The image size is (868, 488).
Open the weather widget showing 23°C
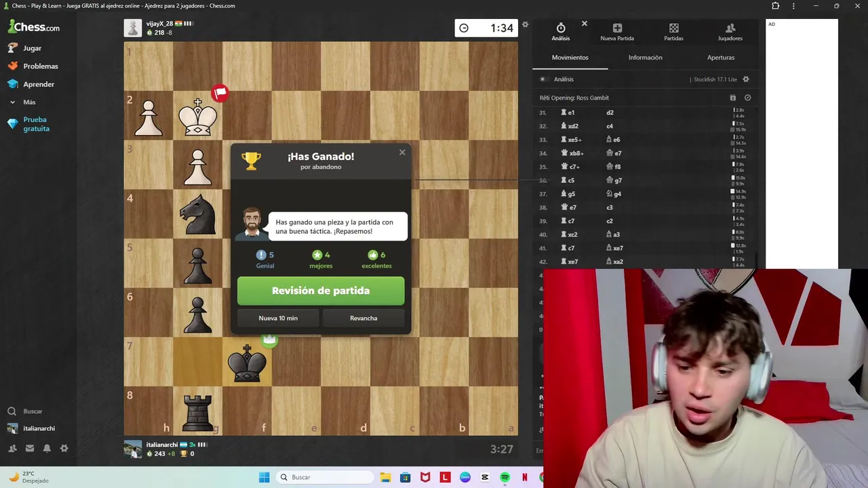pyautogui.click(x=28, y=477)
